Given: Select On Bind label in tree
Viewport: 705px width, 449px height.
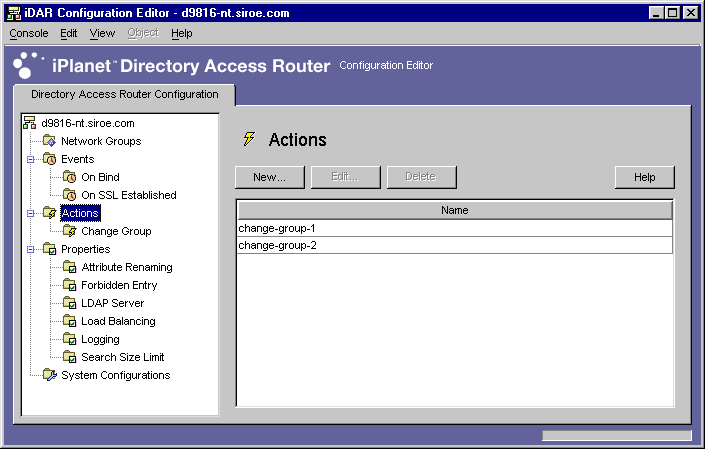Looking at the screenshot, I should coord(100,177).
